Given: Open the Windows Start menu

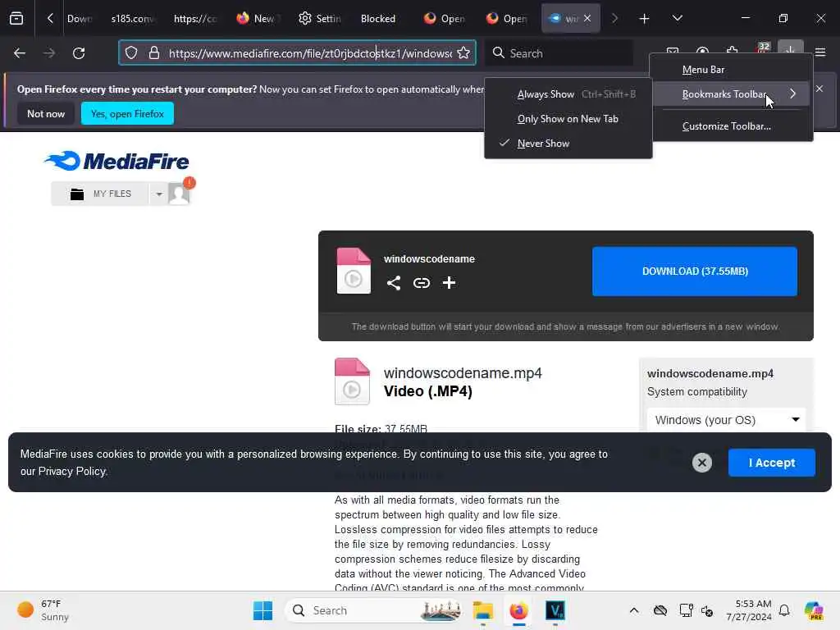Looking at the screenshot, I should (262, 610).
